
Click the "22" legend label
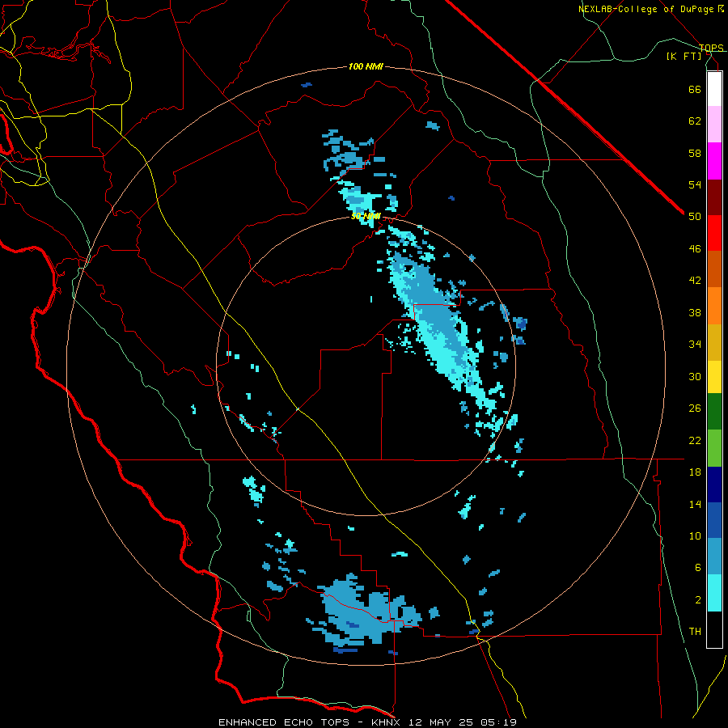point(695,441)
